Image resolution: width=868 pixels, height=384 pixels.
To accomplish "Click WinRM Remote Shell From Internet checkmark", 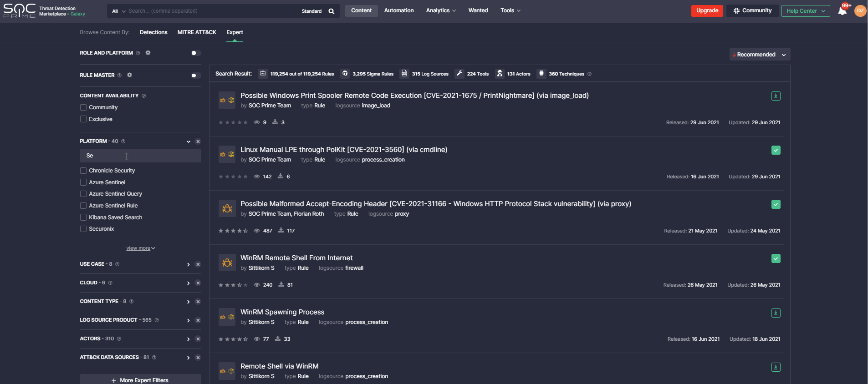I will 776,258.
